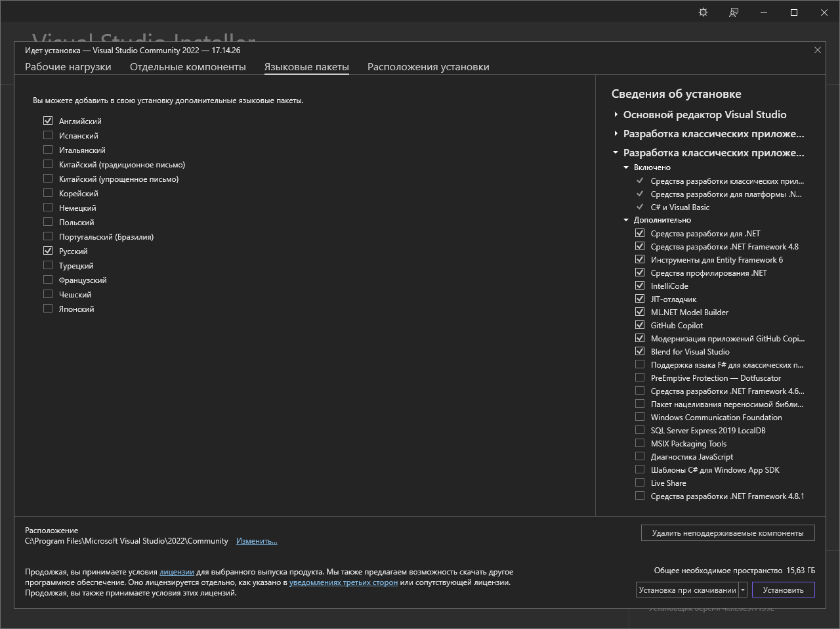The width and height of the screenshot is (840, 629).
Task: Click the Установить button
Action: (x=783, y=590)
